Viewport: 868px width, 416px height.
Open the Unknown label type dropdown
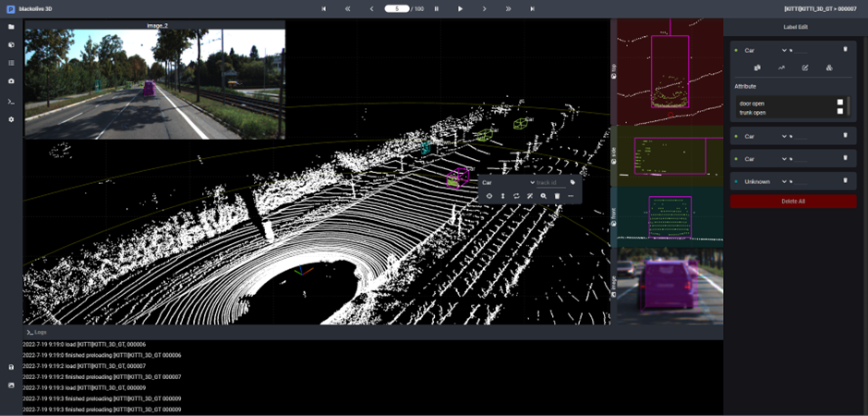pos(783,181)
